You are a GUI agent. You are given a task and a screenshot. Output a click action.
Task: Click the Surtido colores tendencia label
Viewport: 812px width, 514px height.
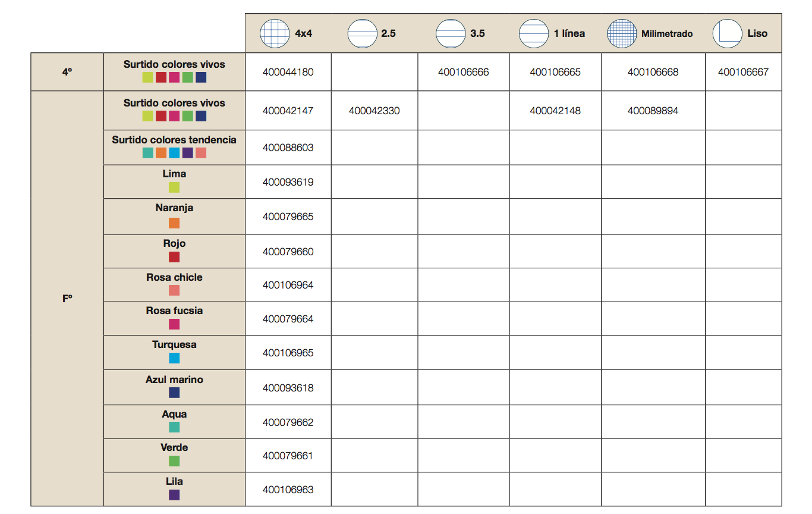(174, 140)
